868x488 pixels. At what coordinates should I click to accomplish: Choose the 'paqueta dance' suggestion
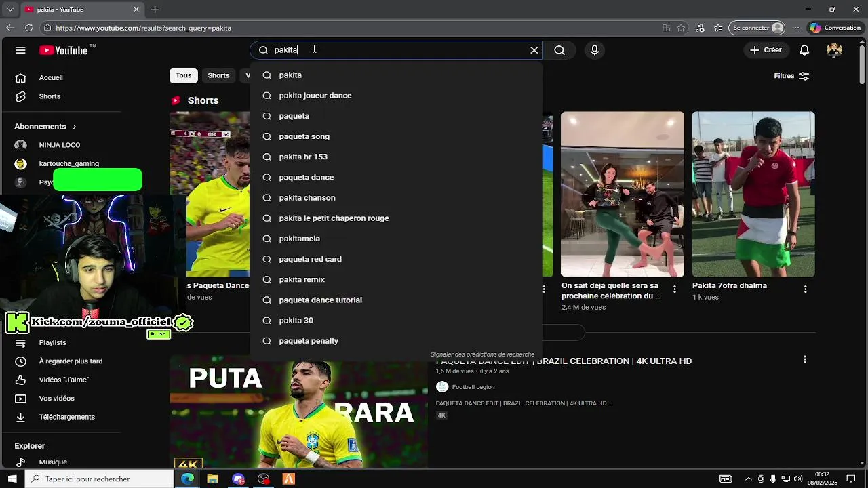click(396, 177)
